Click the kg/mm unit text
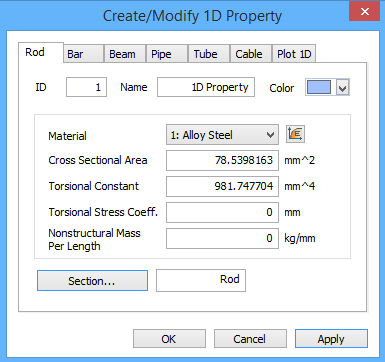 click(x=300, y=239)
